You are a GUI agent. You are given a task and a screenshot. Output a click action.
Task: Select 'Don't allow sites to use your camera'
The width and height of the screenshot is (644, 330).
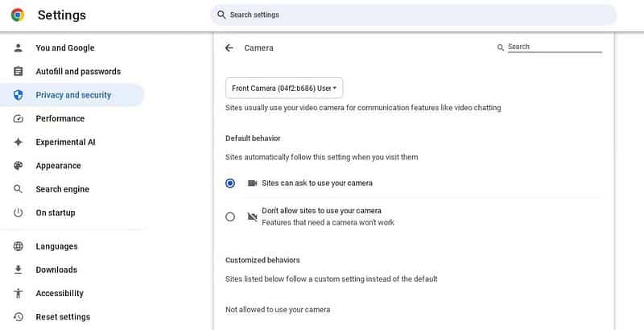[x=230, y=217]
